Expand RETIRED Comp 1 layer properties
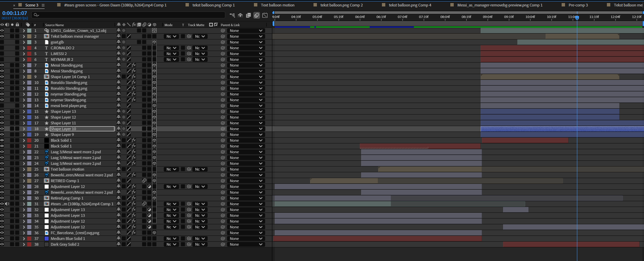This screenshot has width=644, height=261. [x=24, y=181]
